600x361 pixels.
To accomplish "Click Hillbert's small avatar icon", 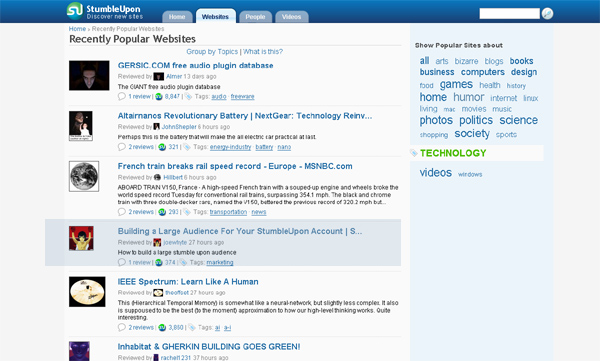I will point(157,177).
